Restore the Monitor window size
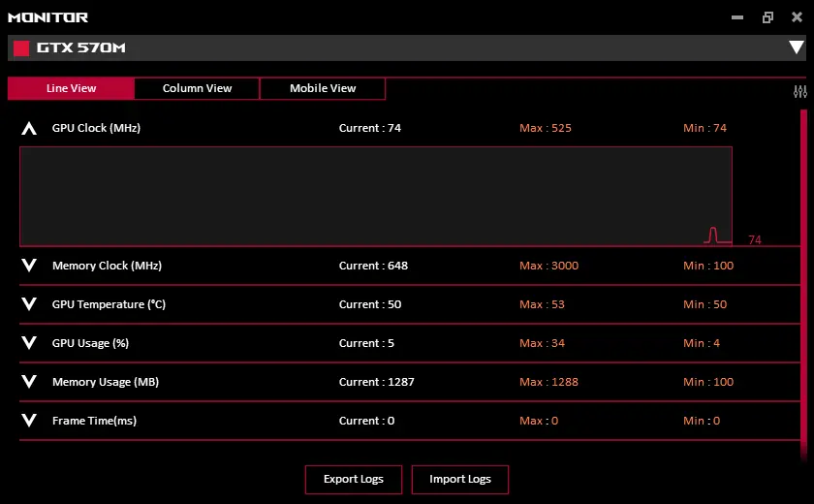 click(767, 17)
